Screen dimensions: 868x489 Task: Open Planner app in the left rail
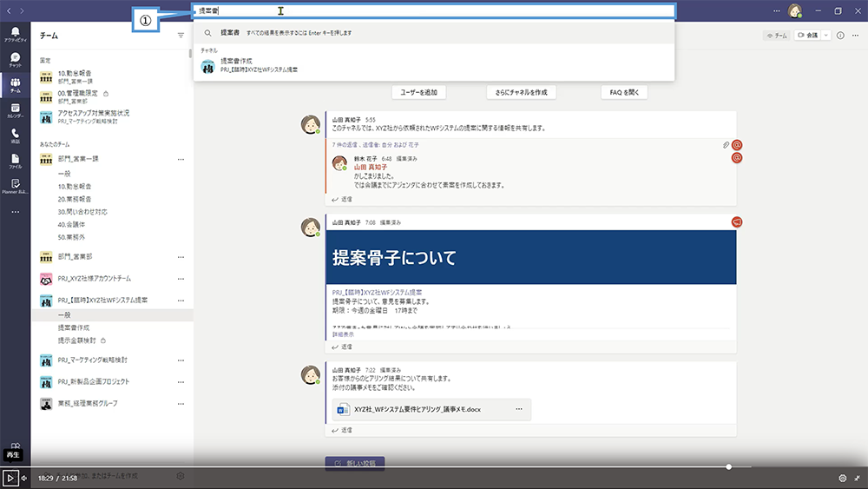coord(15,187)
